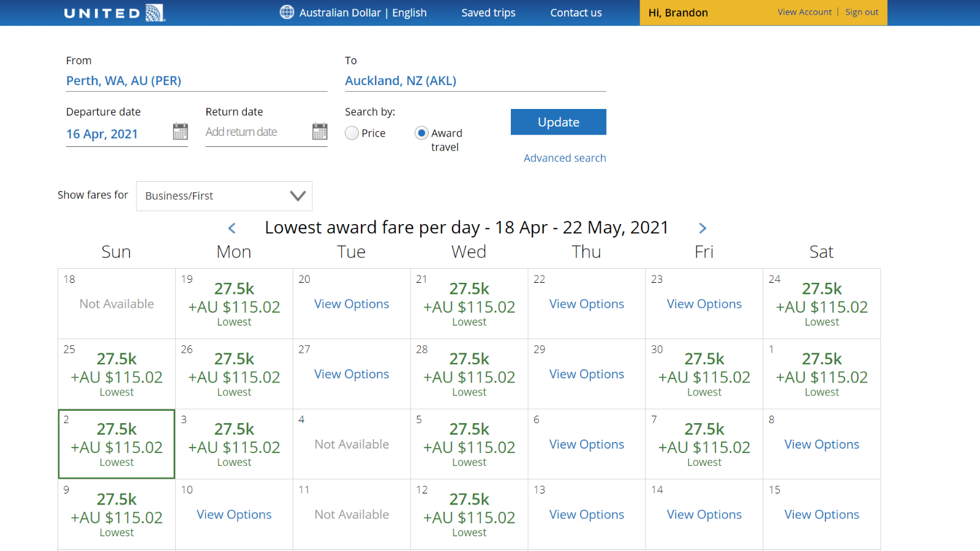Go to previous weeks with left arrow

click(x=232, y=228)
